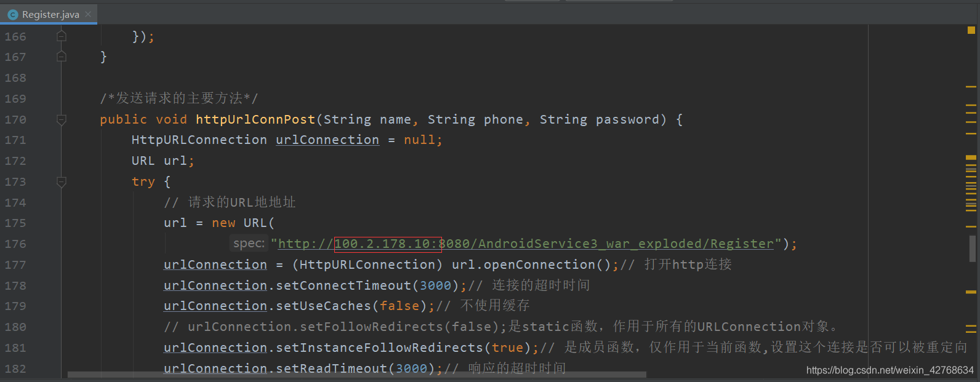
Task: Click the horizontal scrollbar at editor bottom
Action: (x=357, y=374)
